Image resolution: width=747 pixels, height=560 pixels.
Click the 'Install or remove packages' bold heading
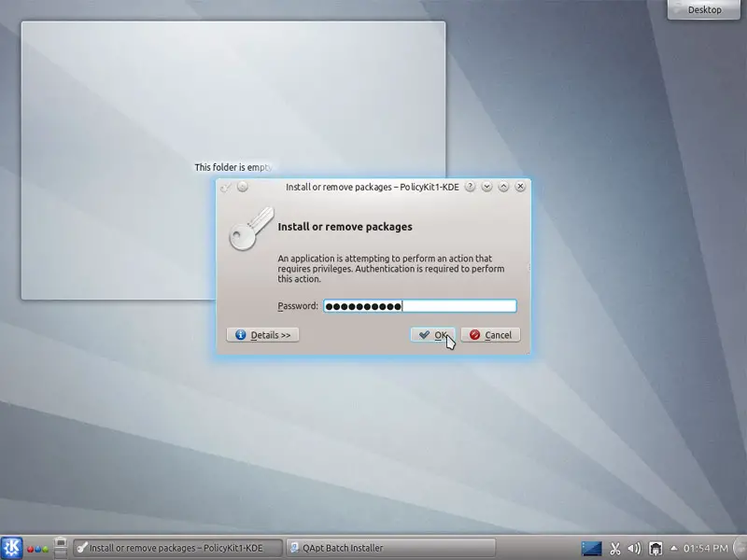[x=345, y=227]
